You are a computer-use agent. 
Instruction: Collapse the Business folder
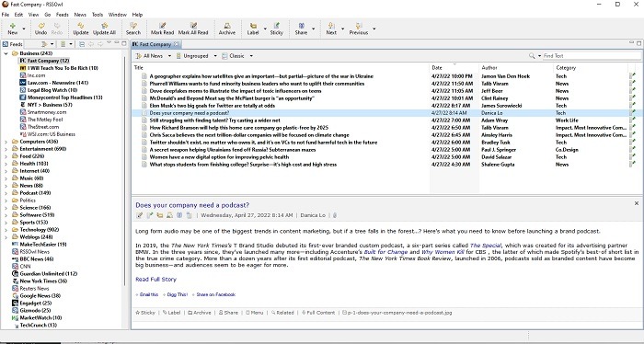tap(6, 53)
